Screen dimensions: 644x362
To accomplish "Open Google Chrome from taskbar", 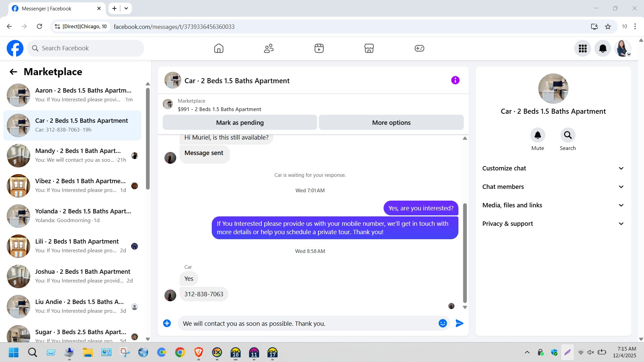I will (180, 352).
